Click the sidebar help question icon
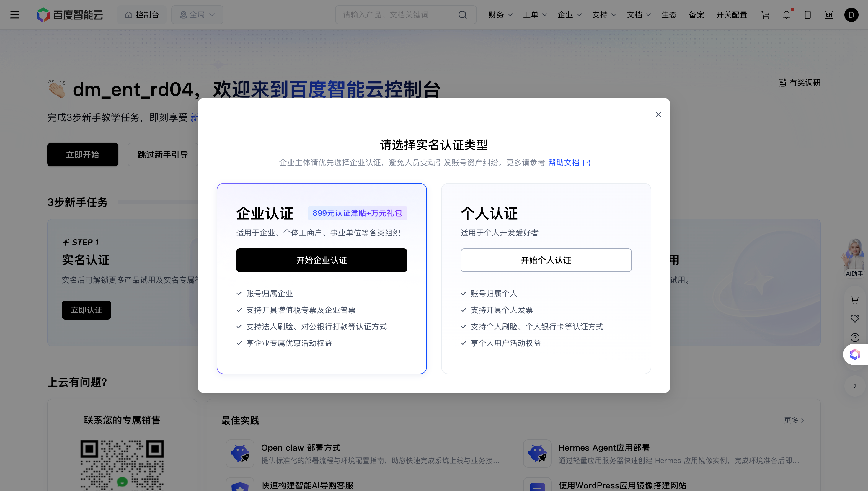Screen dimensions: 868x491 (855, 338)
